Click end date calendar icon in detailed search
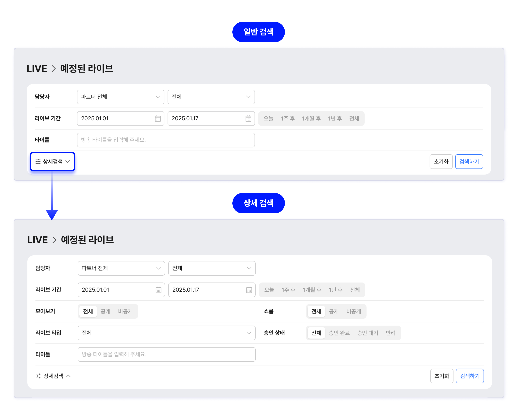Image resolution: width=518 pixels, height=420 pixels. coord(249,290)
